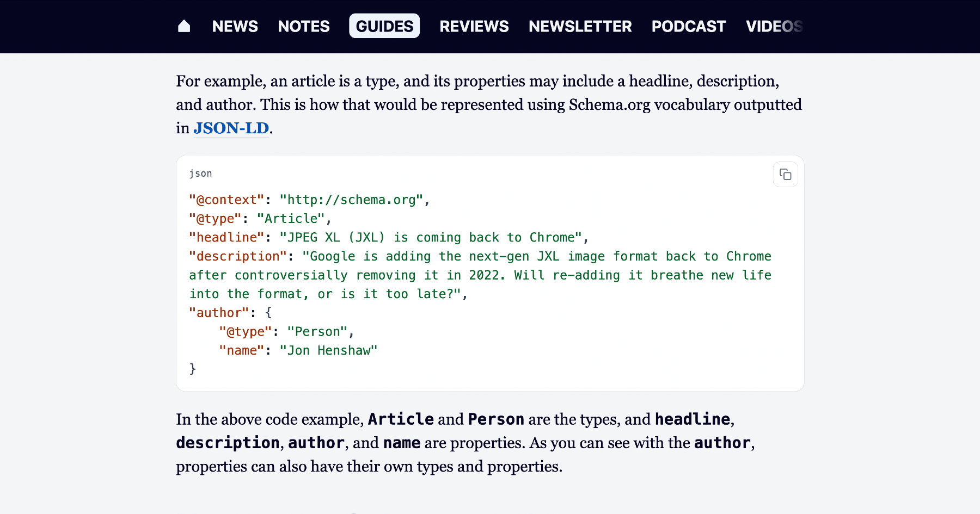Click the bold Person word in paragraph

(x=496, y=419)
